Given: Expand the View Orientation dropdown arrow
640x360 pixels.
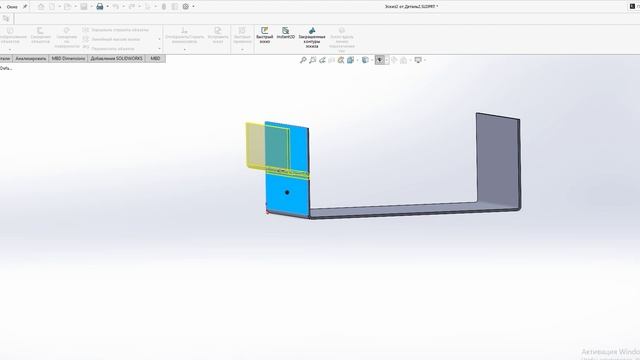Looking at the screenshot, I should (358, 60).
